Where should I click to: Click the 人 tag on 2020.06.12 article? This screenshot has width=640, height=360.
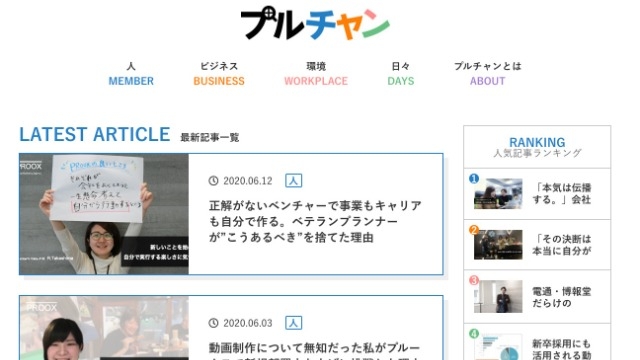[x=293, y=180]
